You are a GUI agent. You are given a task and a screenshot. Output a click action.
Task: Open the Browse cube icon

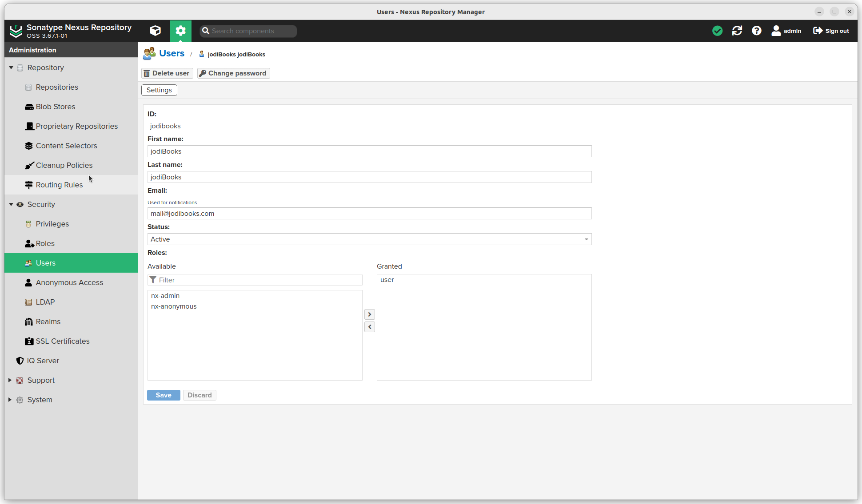[155, 31]
